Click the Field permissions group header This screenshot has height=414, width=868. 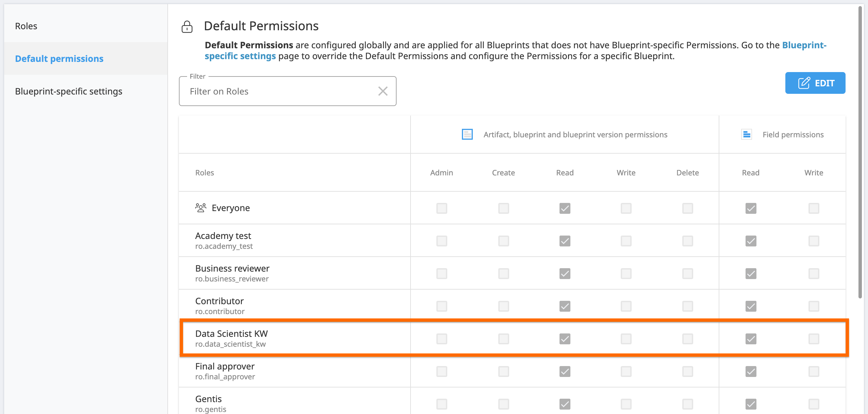click(793, 135)
